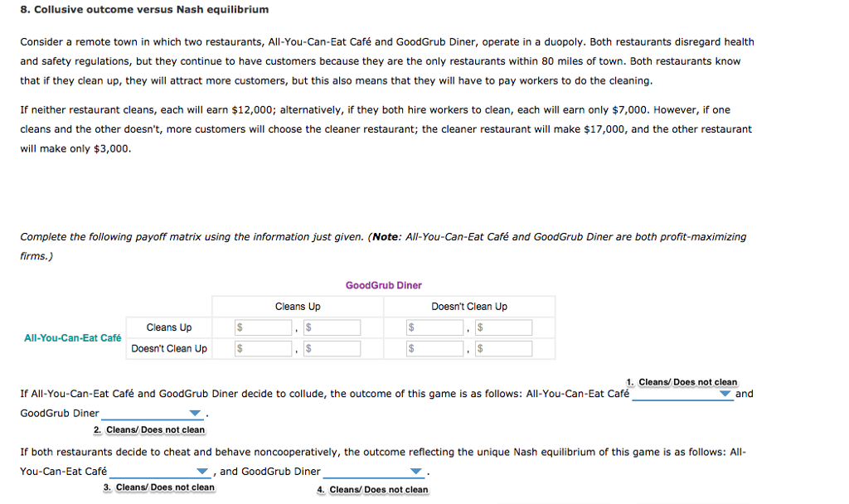This screenshot has width=849, height=504.
Task: Click GoodGrub payoff field when both clean up
Action: coord(332,327)
